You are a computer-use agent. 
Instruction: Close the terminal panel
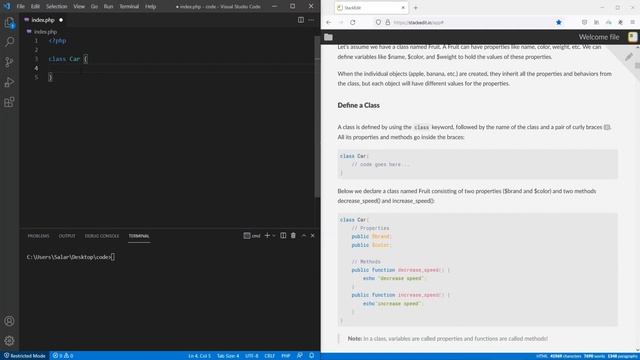[313, 236]
